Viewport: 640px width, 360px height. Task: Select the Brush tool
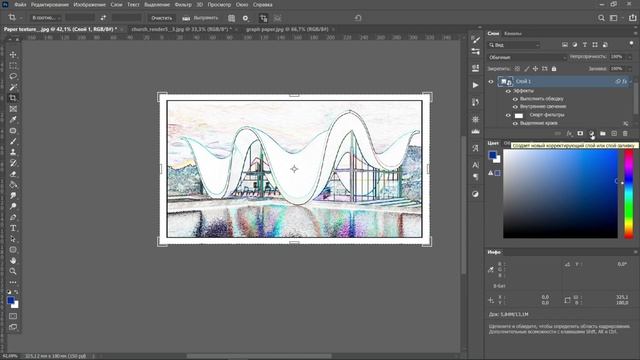tap(13, 141)
